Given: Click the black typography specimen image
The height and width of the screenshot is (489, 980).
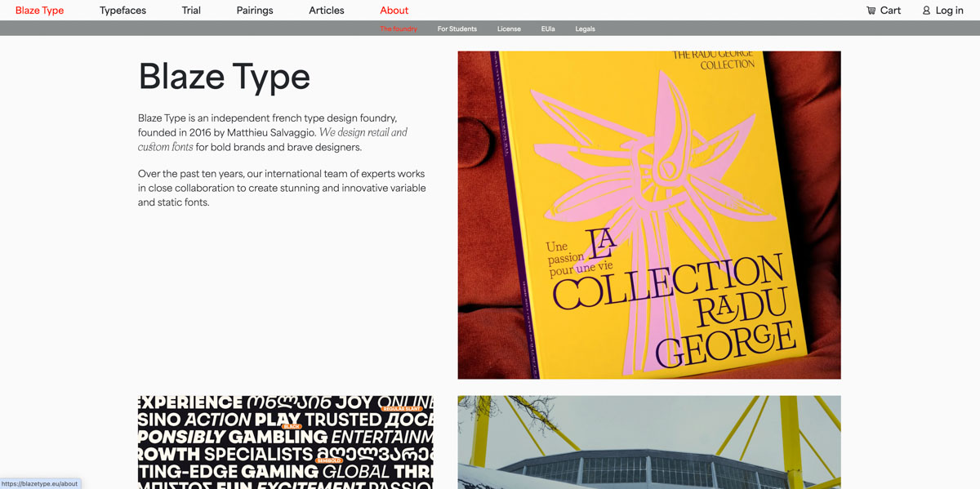Looking at the screenshot, I should pyautogui.click(x=285, y=442).
